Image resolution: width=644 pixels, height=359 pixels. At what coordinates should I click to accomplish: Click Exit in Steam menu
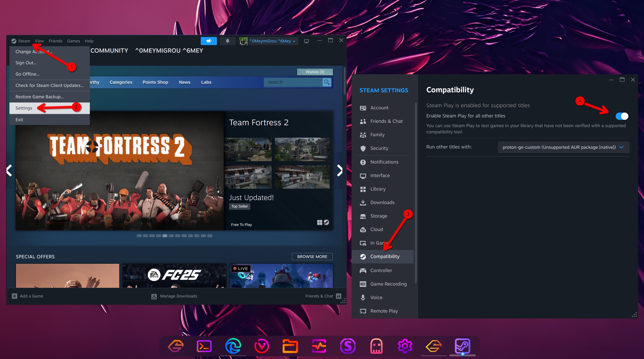coord(50,120)
